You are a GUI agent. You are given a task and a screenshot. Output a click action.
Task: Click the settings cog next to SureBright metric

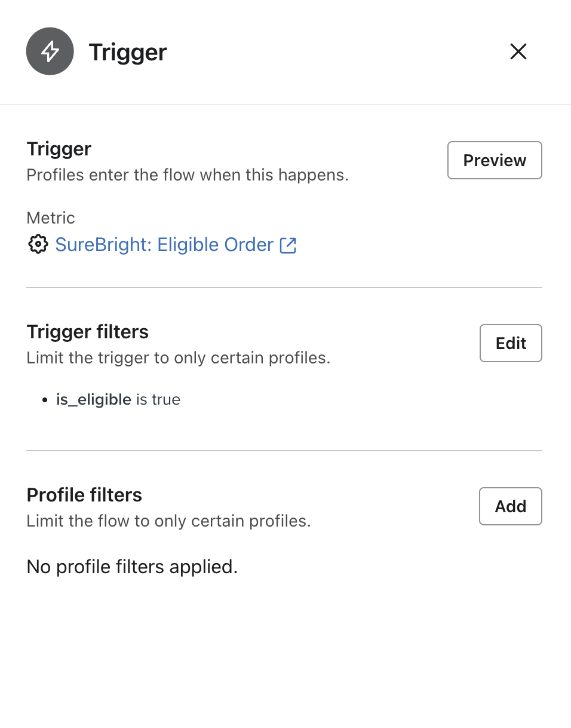tap(37, 244)
